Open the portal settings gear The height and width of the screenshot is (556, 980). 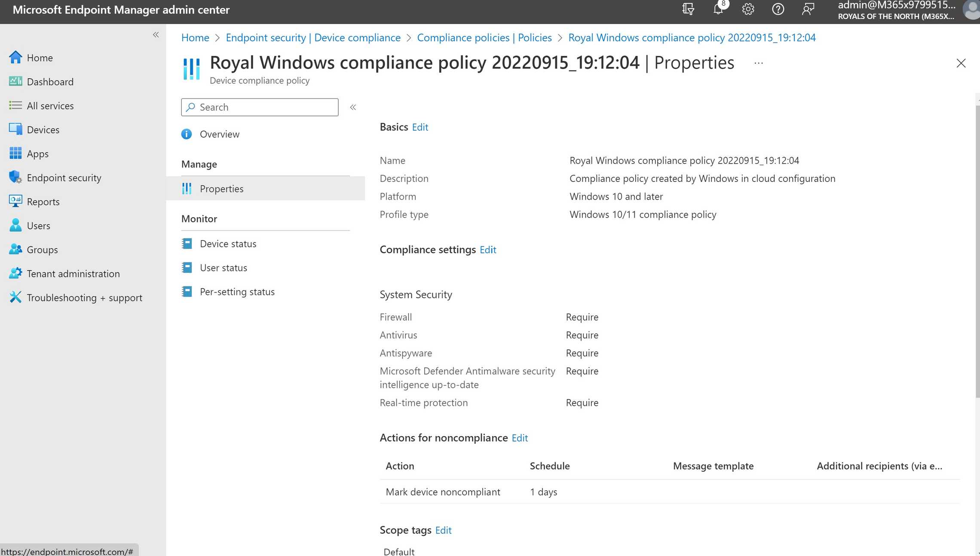tap(747, 9)
